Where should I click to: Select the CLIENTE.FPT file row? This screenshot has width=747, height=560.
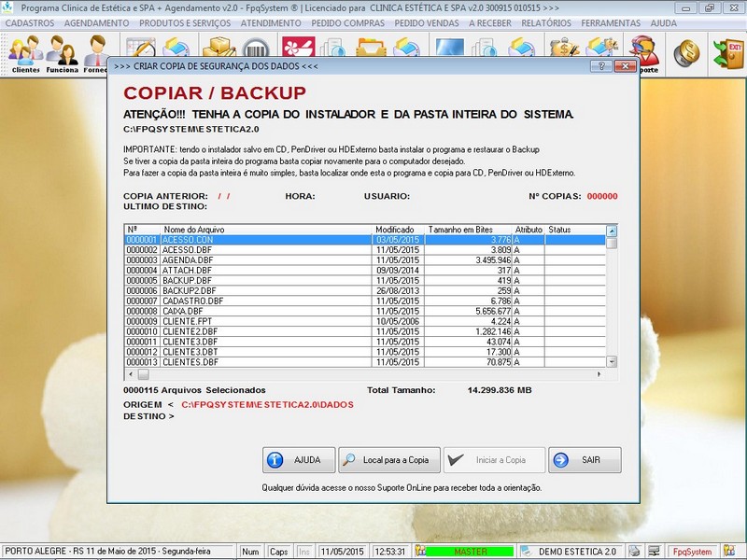(x=365, y=321)
